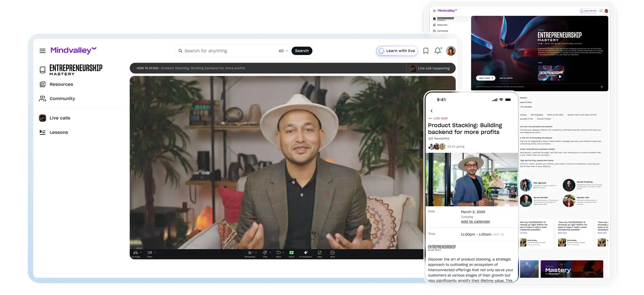Viewport: 644px width, 295px height.
Task: Open notifications bell
Action: [438, 51]
